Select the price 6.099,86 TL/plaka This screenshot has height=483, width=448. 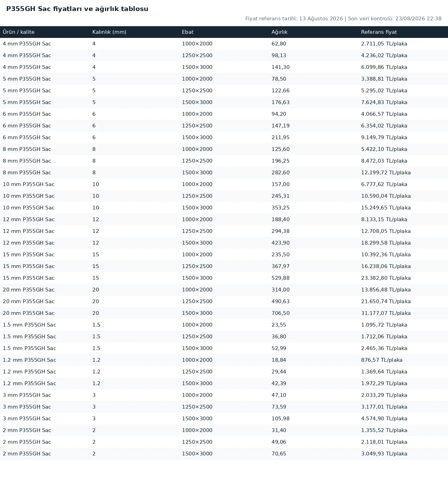click(x=384, y=67)
